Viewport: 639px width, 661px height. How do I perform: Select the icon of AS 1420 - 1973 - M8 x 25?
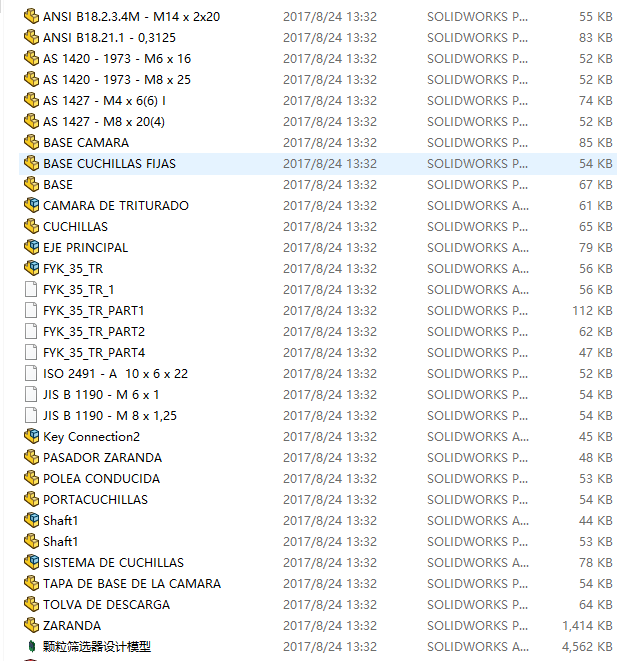31,79
